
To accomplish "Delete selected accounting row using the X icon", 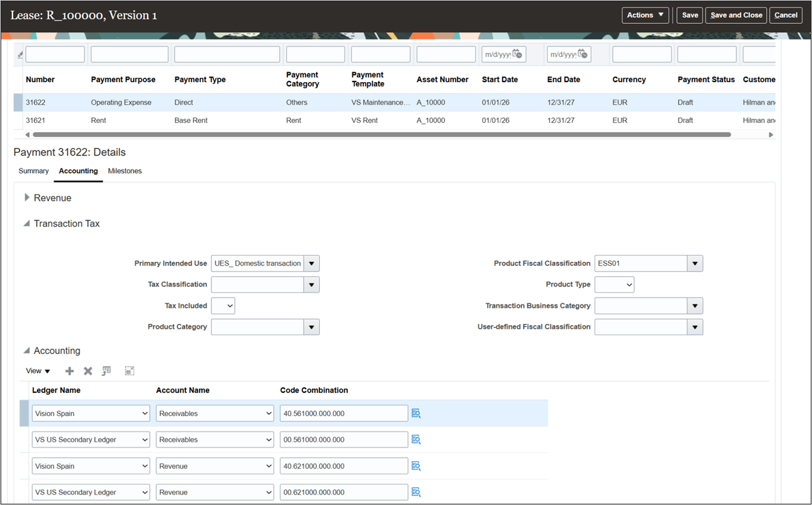I will [87, 370].
